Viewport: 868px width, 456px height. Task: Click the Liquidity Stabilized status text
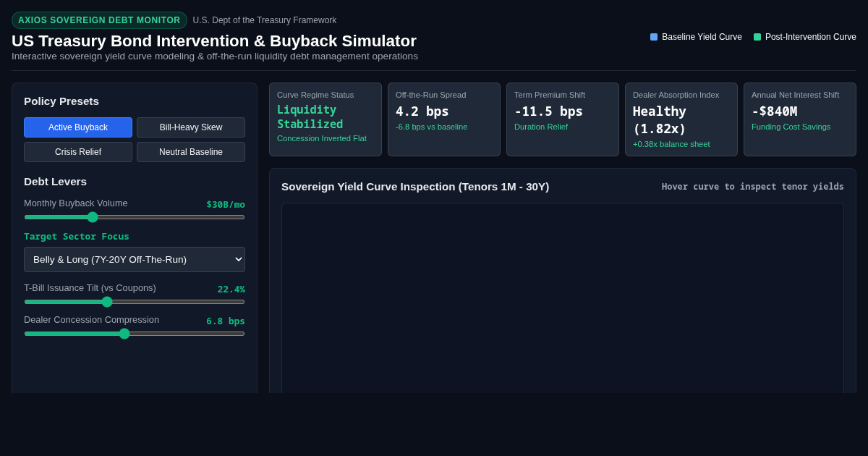310,117
